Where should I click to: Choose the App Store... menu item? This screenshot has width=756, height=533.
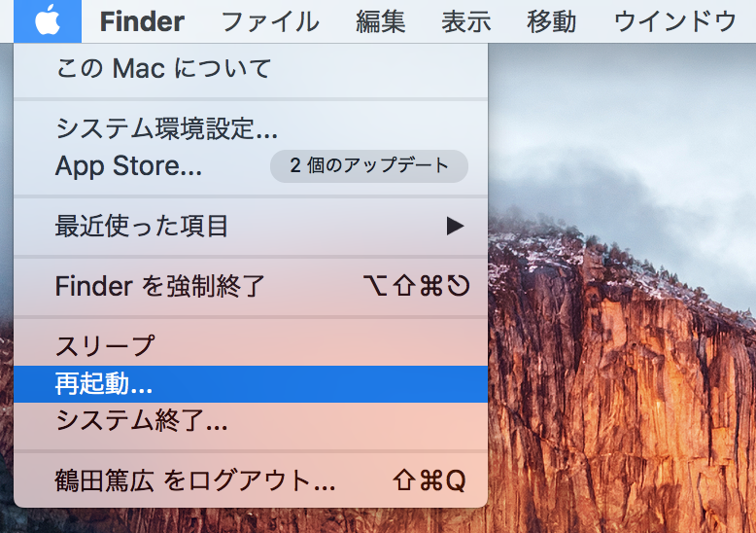251,165
